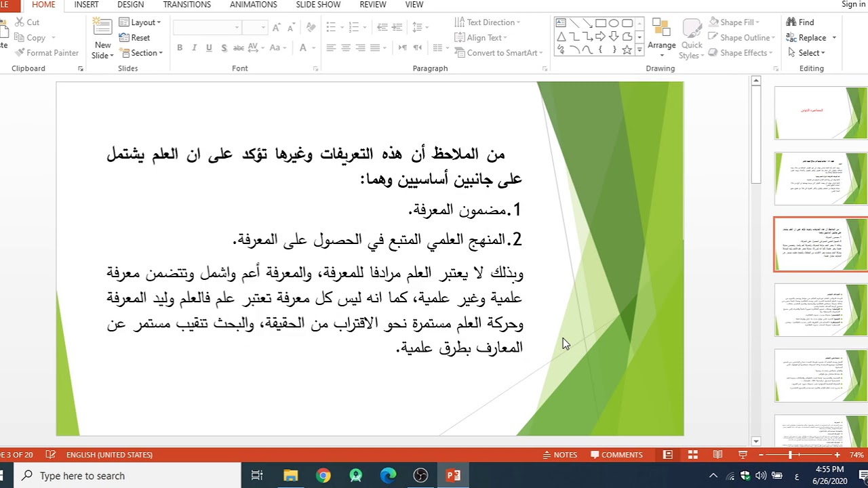Open the Quick Styles gallery
This screenshot has width=868, height=488.
[x=692, y=37]
